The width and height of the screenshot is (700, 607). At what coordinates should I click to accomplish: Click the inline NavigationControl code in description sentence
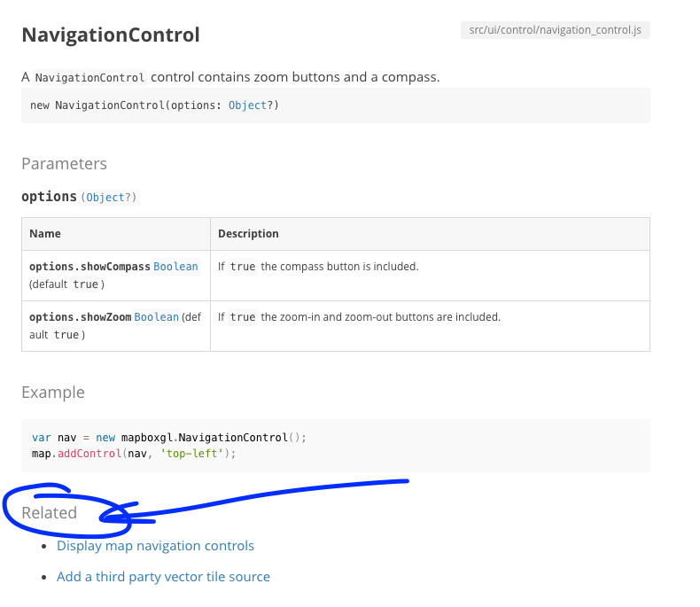click(89, 78)
